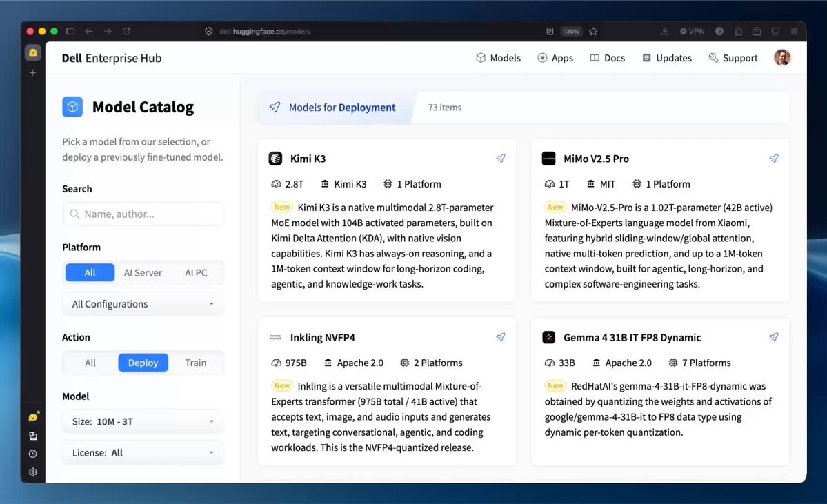Click the search field for name or author

coord(143,214)
